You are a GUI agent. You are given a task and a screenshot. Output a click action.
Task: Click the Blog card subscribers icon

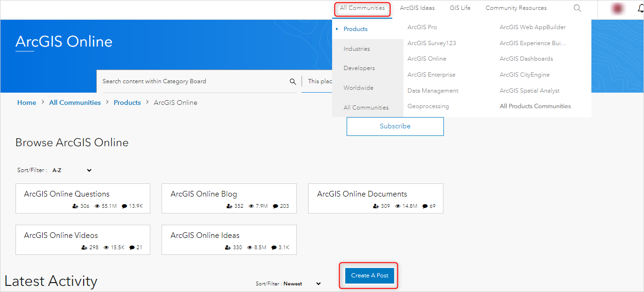tap(229, 206)
